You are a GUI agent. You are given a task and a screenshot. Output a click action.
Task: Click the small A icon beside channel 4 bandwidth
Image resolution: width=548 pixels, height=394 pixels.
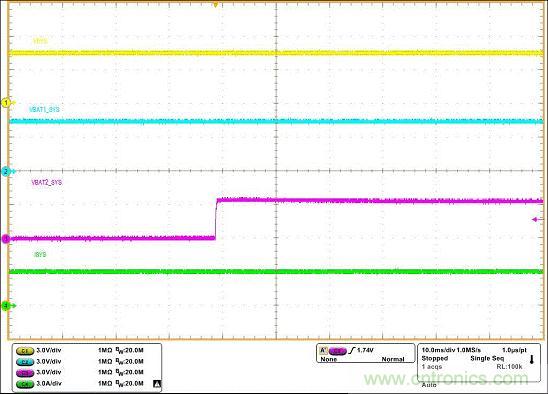click(157, 384)
